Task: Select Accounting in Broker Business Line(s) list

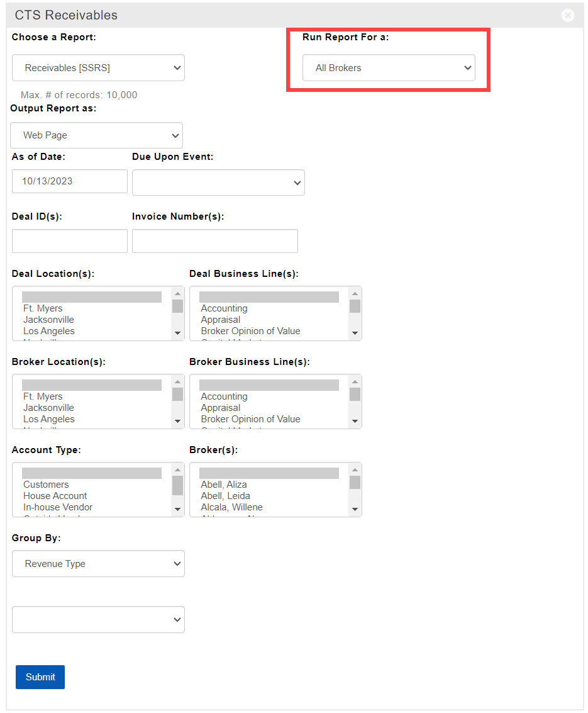Action: (224, 396)
